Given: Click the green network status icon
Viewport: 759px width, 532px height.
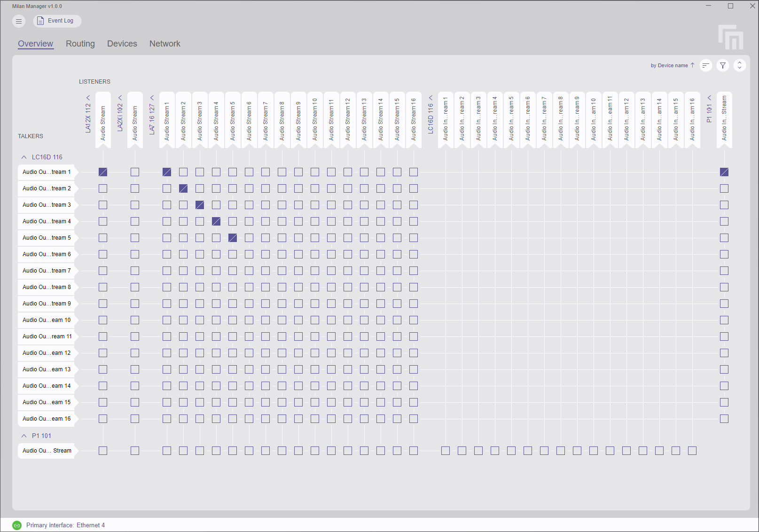Looking at the screenshot, I should (17, 525).
